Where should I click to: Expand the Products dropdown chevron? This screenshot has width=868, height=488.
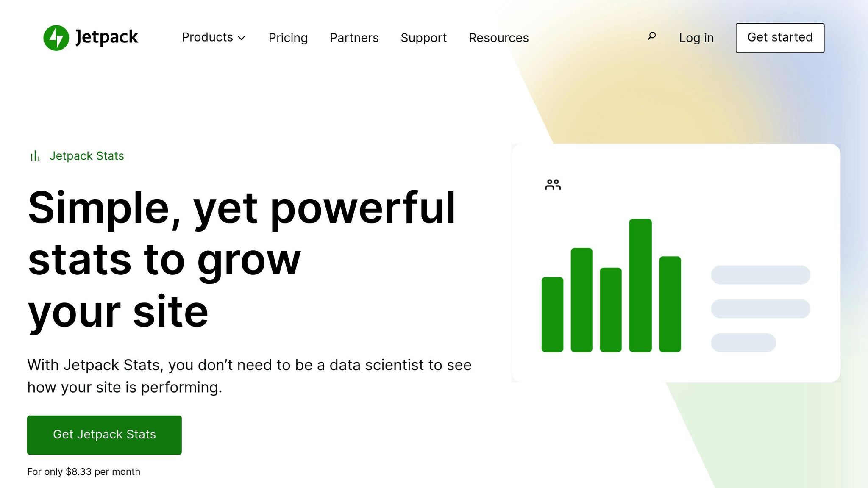(242, 38)
